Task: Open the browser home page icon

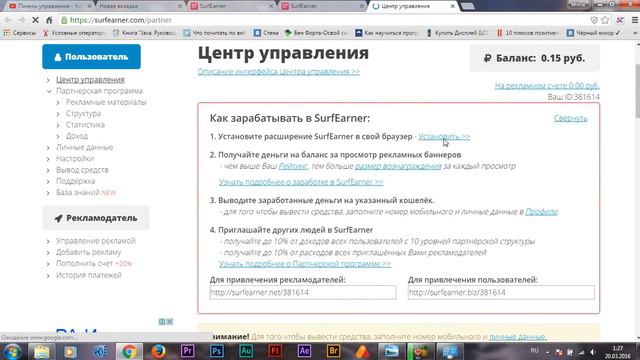Action: tap(49, 20)
